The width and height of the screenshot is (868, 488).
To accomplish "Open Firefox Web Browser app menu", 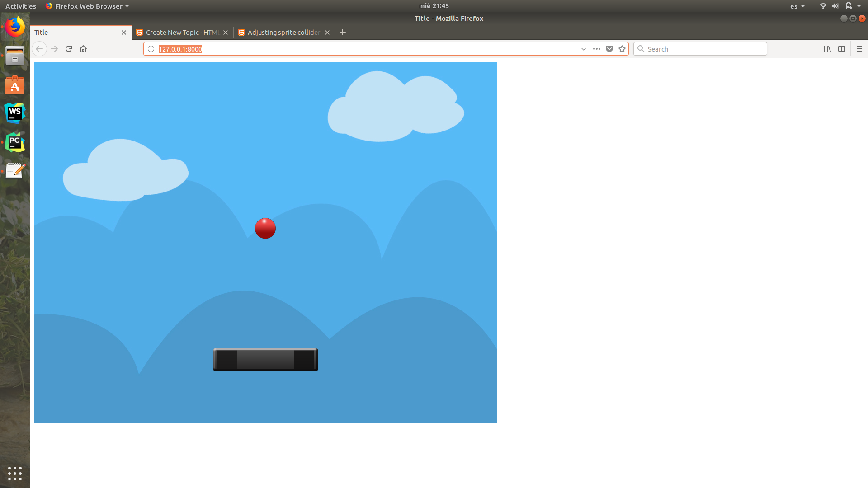I will 88,6.
